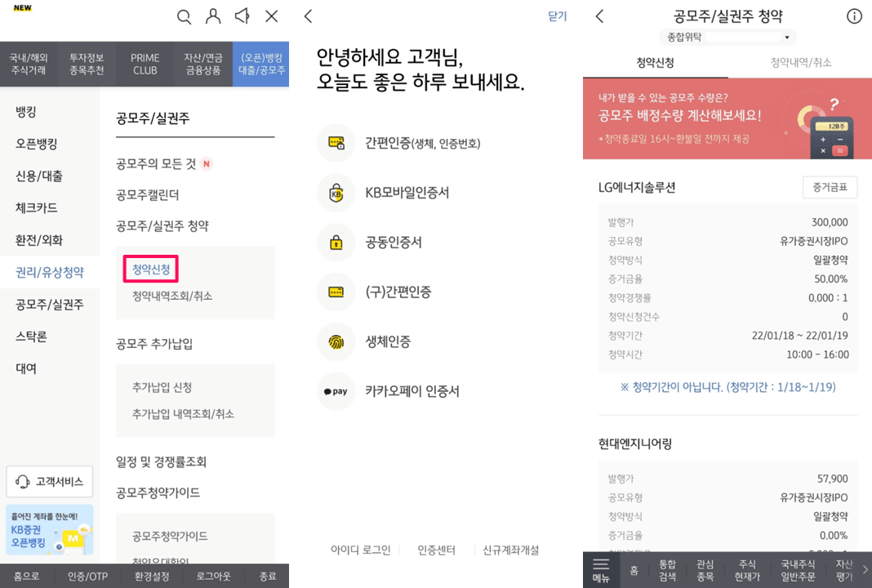Tap 인증/OTP in the bottom bar
Viewport: 872px width, 588px height.
click(87, 577)
